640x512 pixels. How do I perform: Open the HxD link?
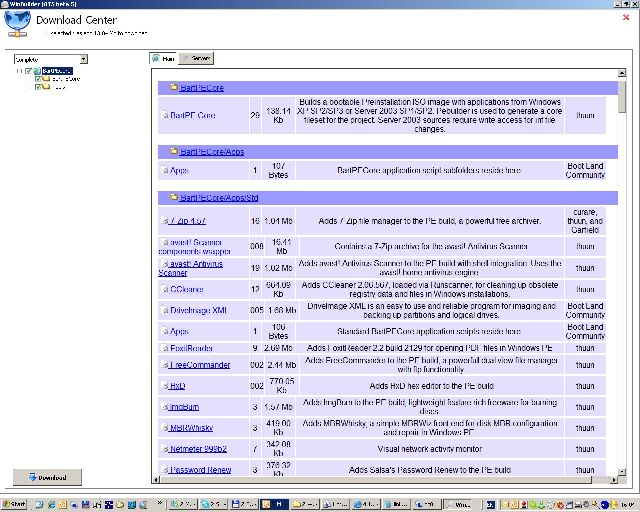(x=177, y=386)
